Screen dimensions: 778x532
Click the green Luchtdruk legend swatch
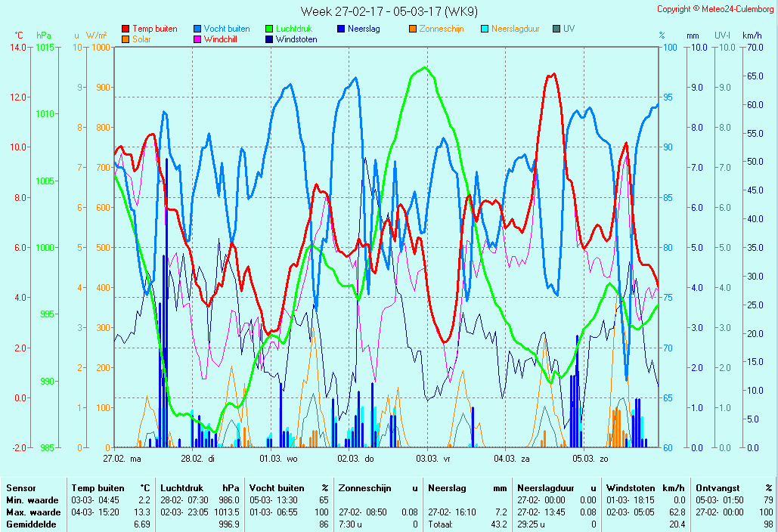click(x=269, y=29)
